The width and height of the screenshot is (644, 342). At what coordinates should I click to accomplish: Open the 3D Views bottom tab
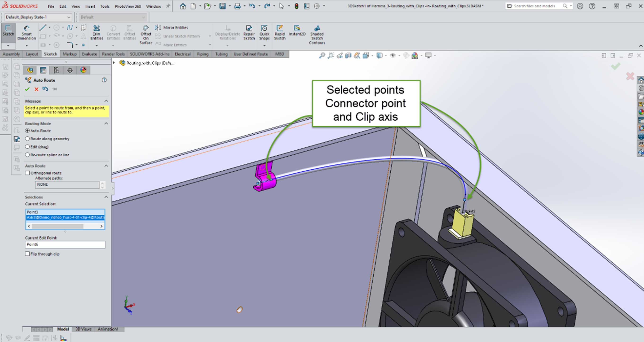84,329
